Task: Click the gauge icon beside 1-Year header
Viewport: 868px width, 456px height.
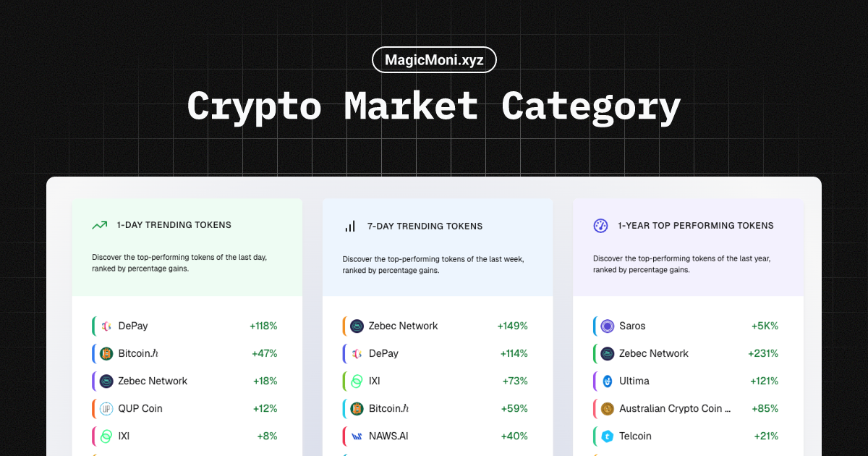Action: 600,225
